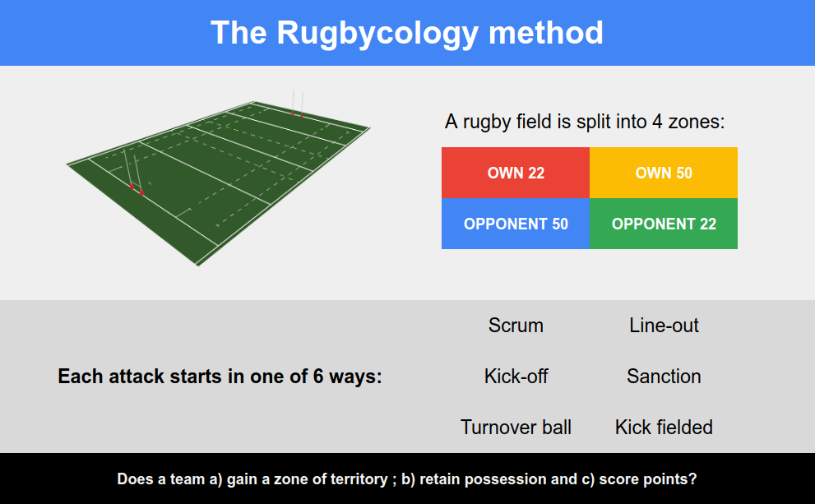The image size is (815, 504).
Task: Click the Line-out attack start label
Action: (x=664, y=326)
